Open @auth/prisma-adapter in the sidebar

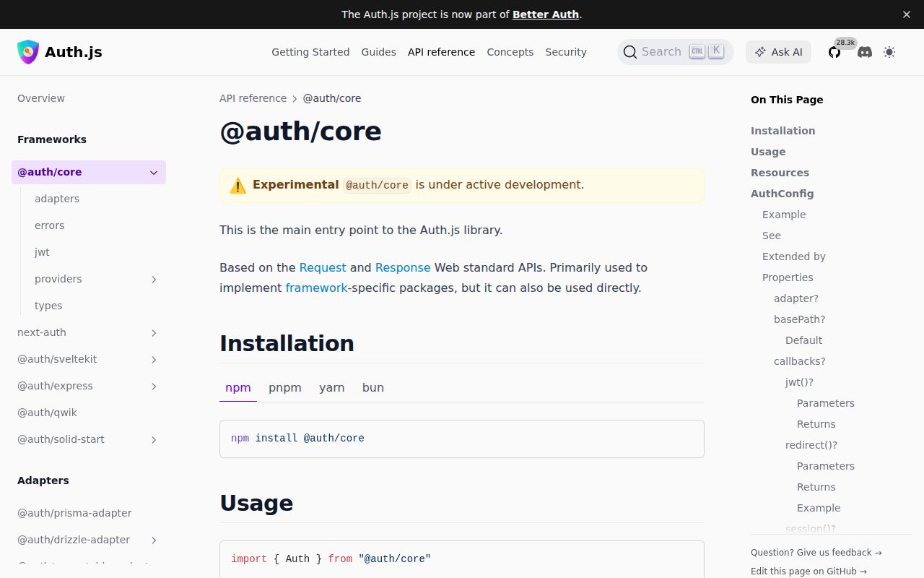tap(74, 513)
